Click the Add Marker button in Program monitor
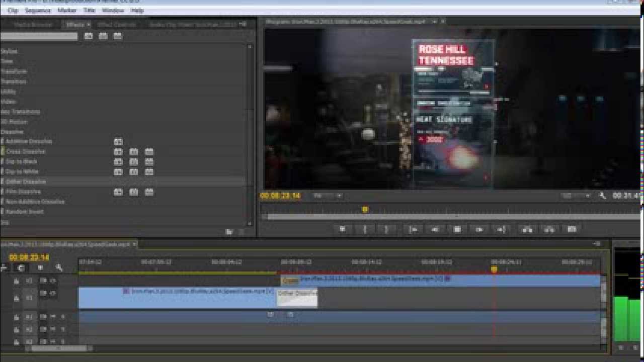Screen dimensions: 644x362 (343, 229)
